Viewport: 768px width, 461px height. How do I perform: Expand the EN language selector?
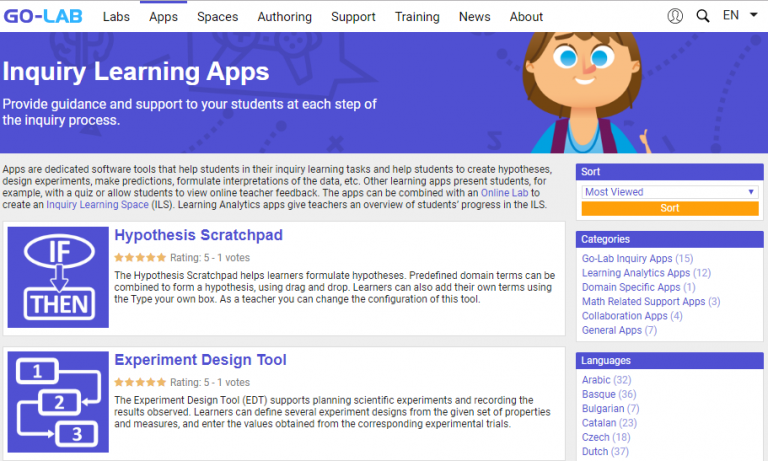point(739,16)
